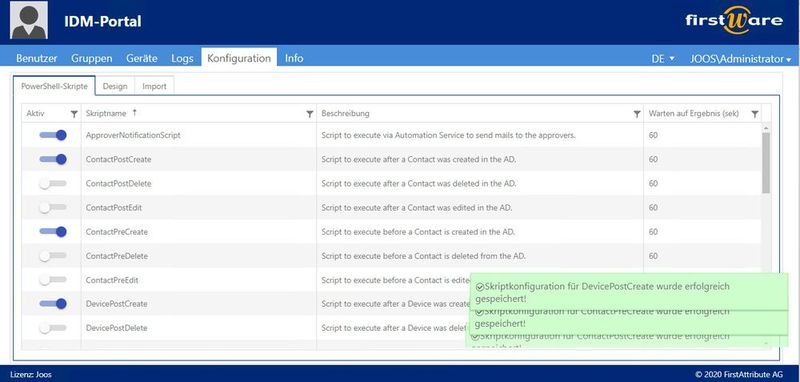
Task: Disable the DevicePostCreate toggle
Action: tap(53, 303)
